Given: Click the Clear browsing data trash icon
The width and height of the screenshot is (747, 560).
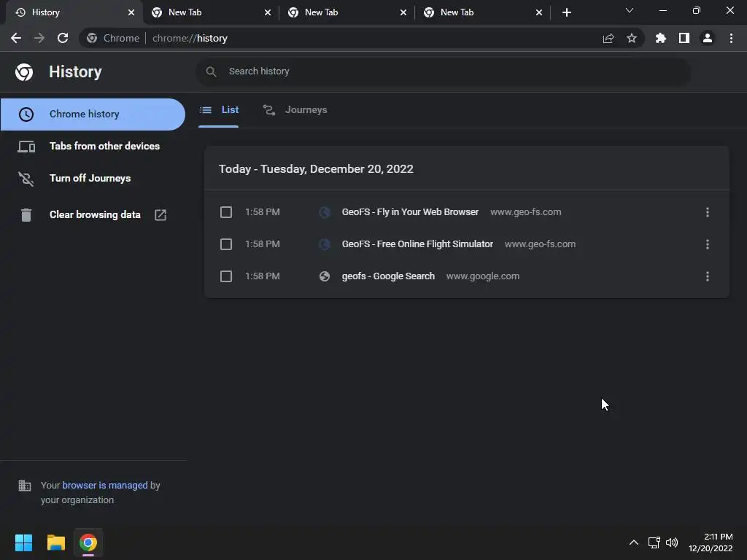Looking at the screenshot, I should (26, 215).
